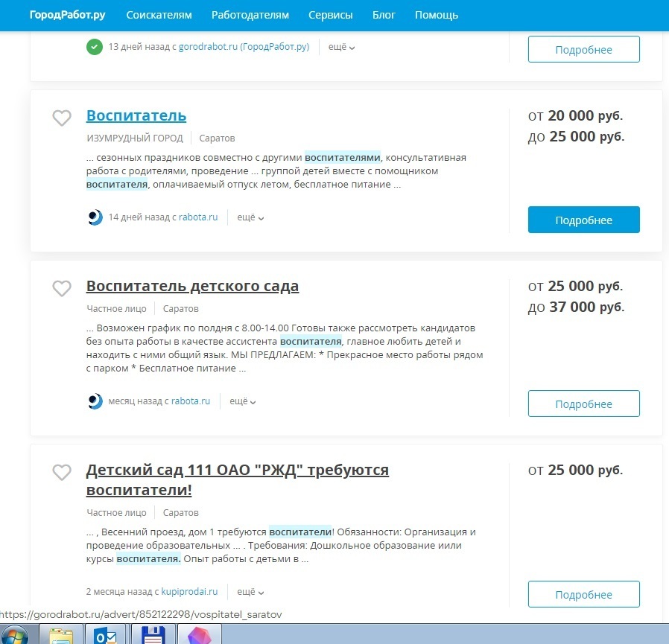Click rabota.ru source logo in Воспитатель listing

click(x=95, y=217)
